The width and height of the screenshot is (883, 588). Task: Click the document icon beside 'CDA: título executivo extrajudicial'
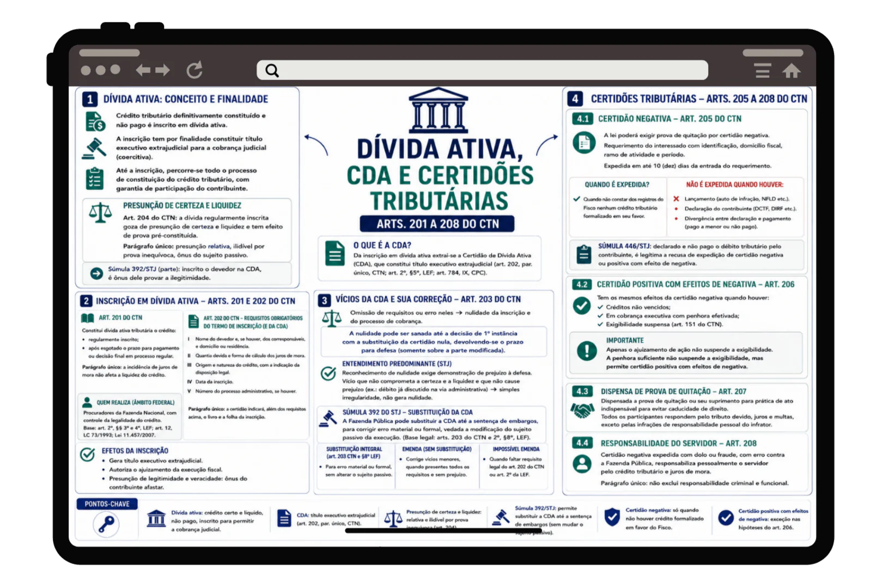[284, 518]
